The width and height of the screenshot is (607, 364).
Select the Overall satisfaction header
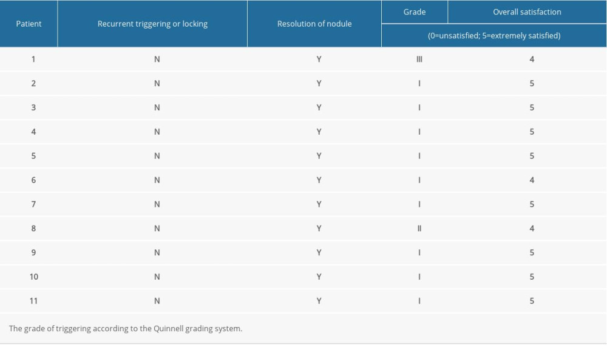point(527,12)
